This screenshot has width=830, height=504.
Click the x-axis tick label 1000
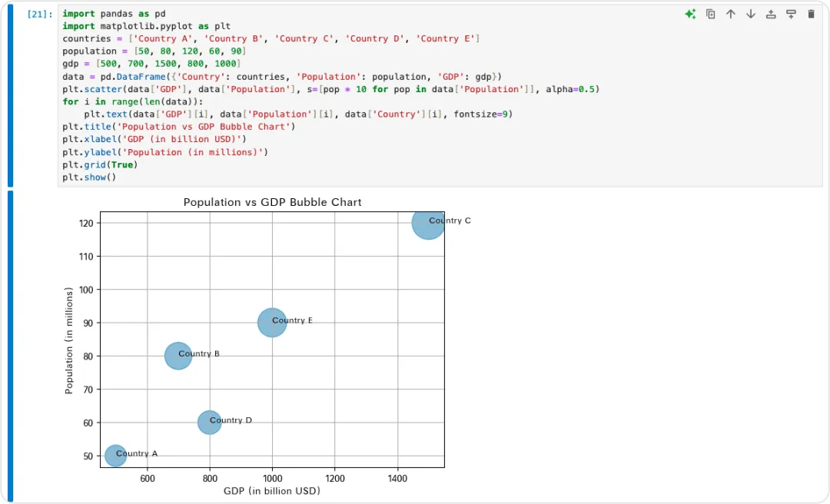(273, 479)
